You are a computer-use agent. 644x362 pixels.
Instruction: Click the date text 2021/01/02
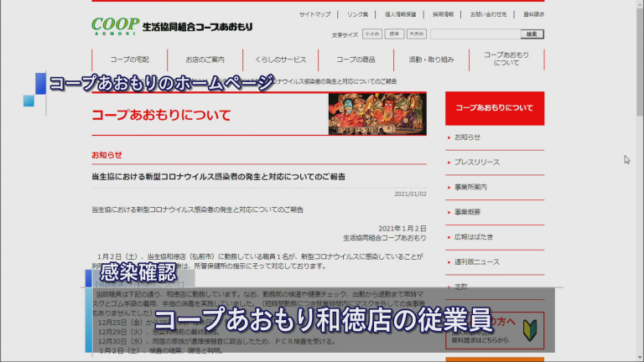(x=410, y=194)
